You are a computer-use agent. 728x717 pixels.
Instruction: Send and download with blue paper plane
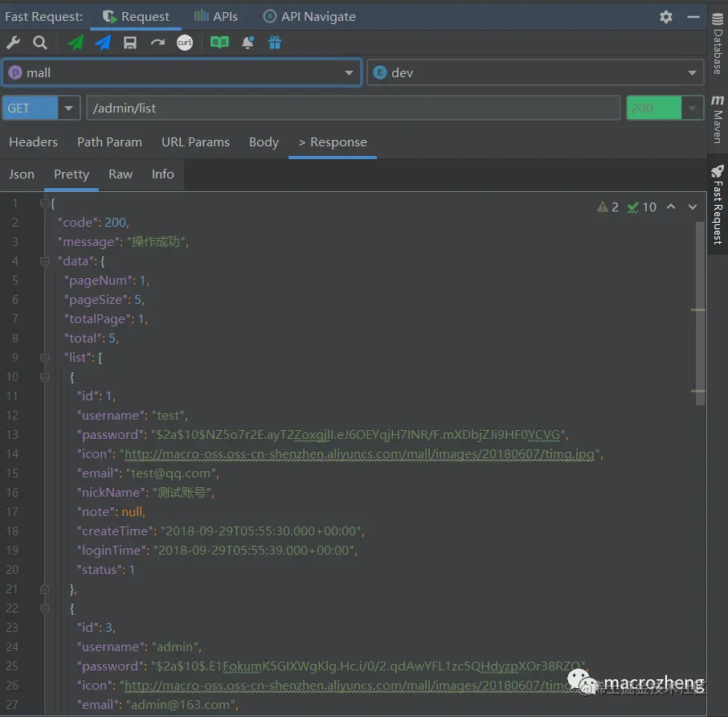tap(103, 43)
